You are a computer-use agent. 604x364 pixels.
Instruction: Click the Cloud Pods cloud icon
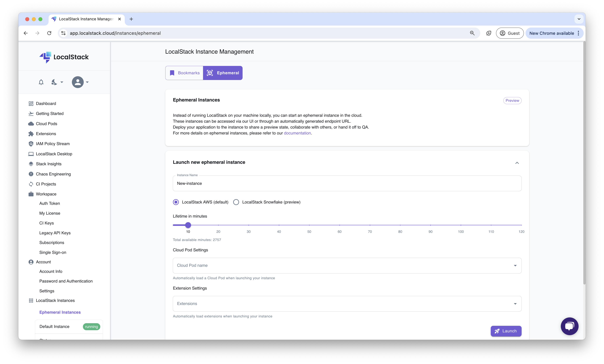pyautogui.click(x=31, y=124)
